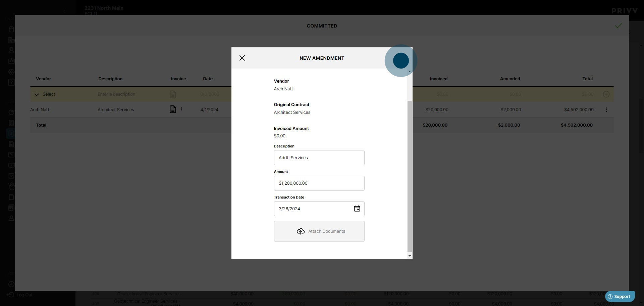Click the Arch Natt vendor cell in table

40,110
